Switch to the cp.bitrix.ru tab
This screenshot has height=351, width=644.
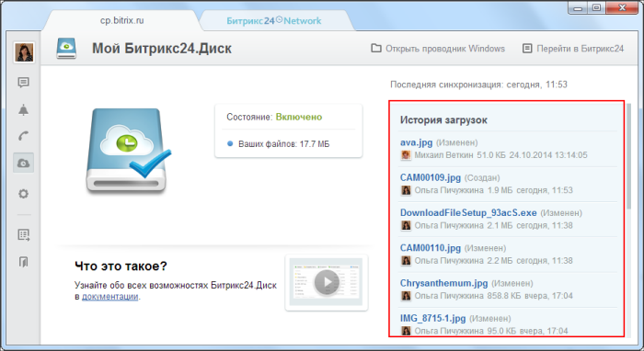[x=122, y=20]
